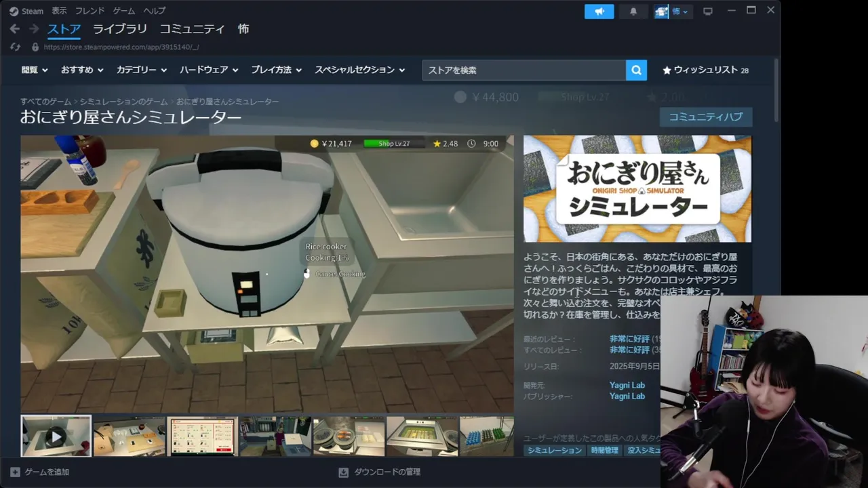Expand the ハードウェア dropdown

[209, 70]
